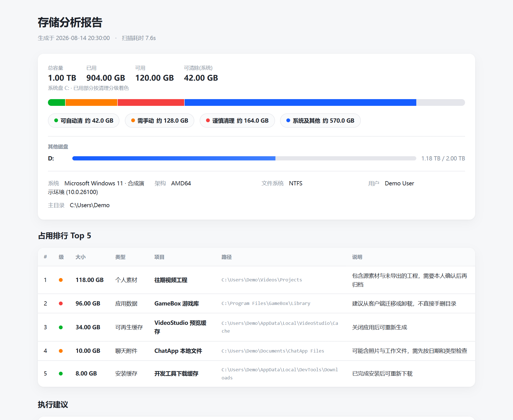
Task: Click the 118.00 GB size value
Action: [x=89, y=280]
